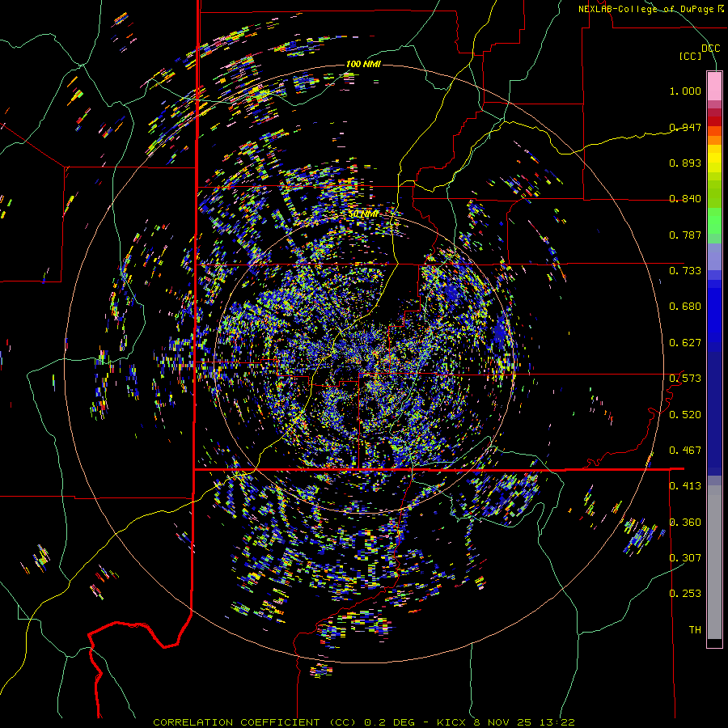Click the 0.413 scale value
Viewport: 728px width, 728px height.
[x=685, y=485]
